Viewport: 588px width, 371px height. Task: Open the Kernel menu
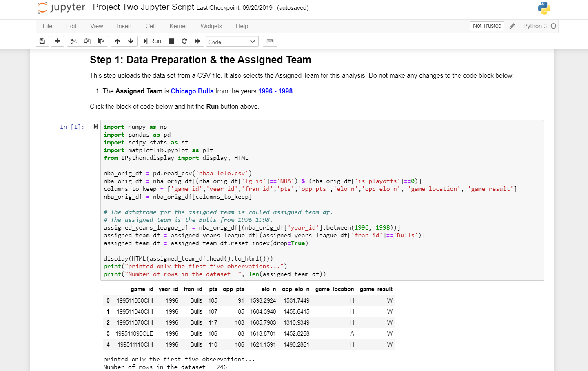178,26
